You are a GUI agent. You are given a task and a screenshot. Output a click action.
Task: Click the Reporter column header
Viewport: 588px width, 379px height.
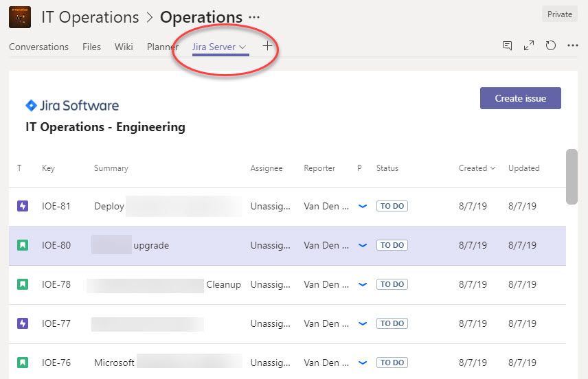319,168
